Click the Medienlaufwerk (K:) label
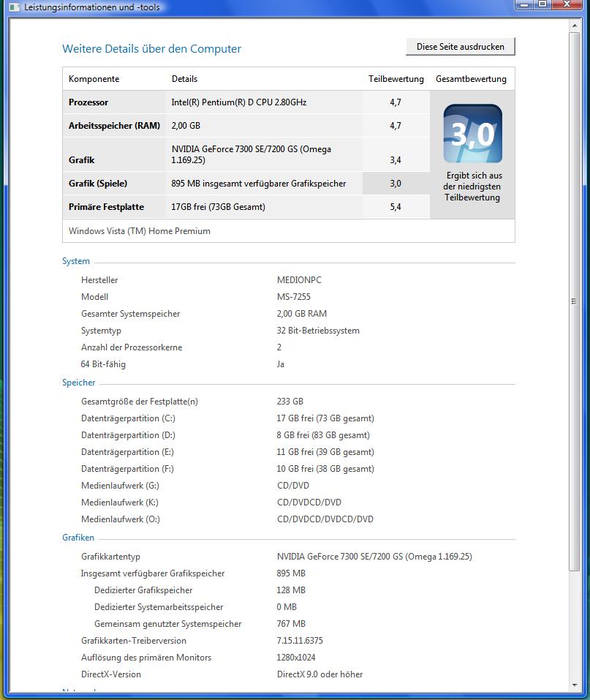The height and width of the screenshot is (700, 590). tap(120, 503)
